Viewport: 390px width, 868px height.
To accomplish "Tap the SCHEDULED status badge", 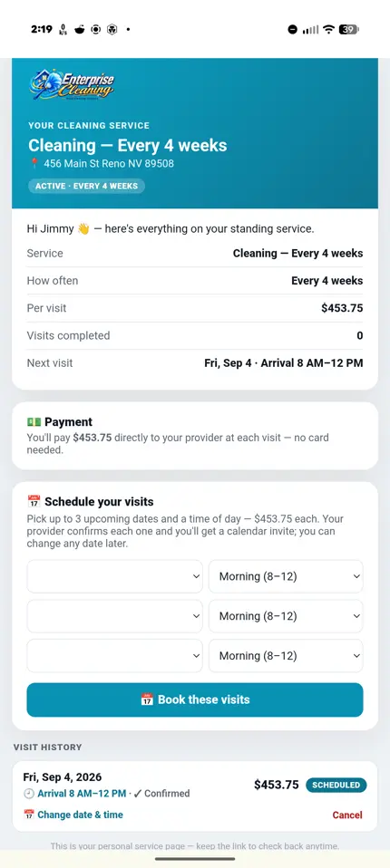I will (336, 785).
